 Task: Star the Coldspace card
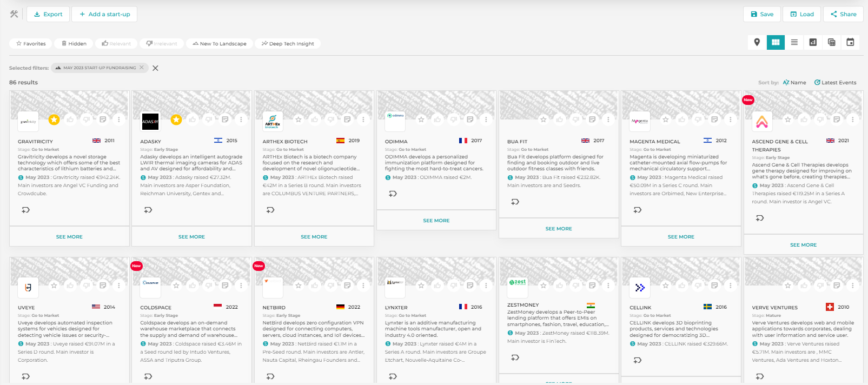coord(176,286)
